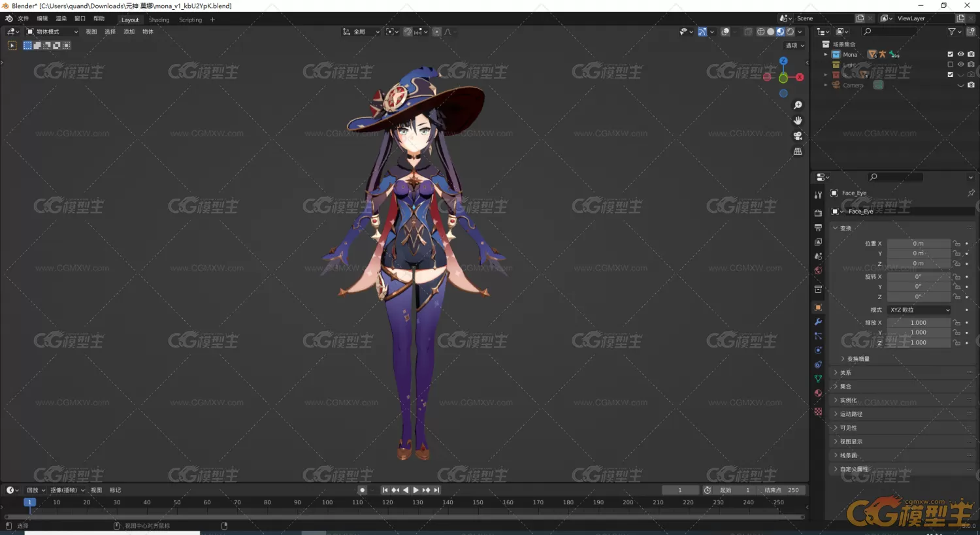Open the 渲染 (Render) menu
980x535 pixels.
click(x=61, y=19)
